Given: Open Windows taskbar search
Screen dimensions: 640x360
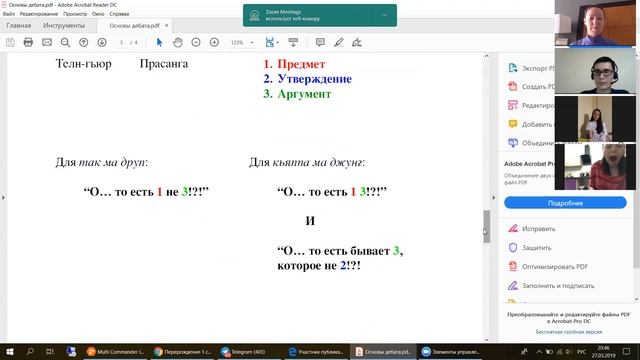Looking at the screenshot, I should (30, 351).
